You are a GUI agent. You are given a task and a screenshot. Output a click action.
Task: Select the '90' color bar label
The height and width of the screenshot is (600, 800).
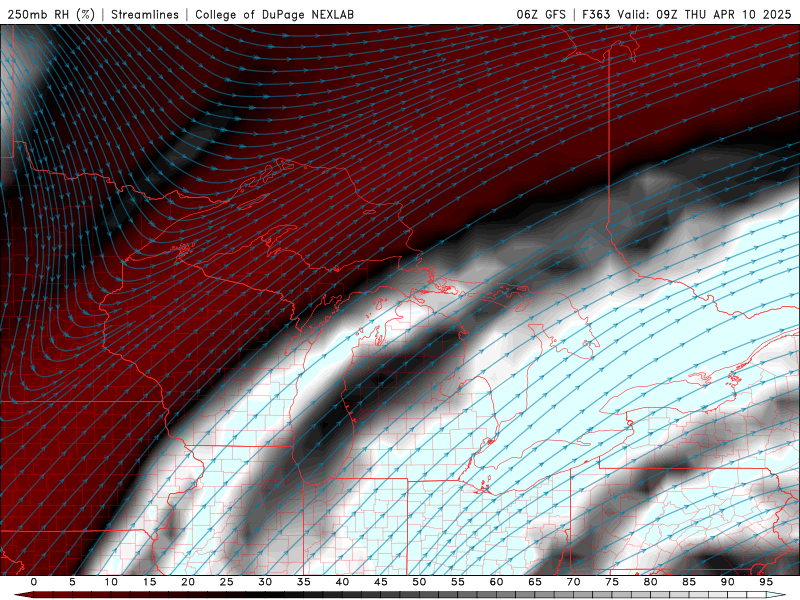pyautogui.click(x=728, y=582)
